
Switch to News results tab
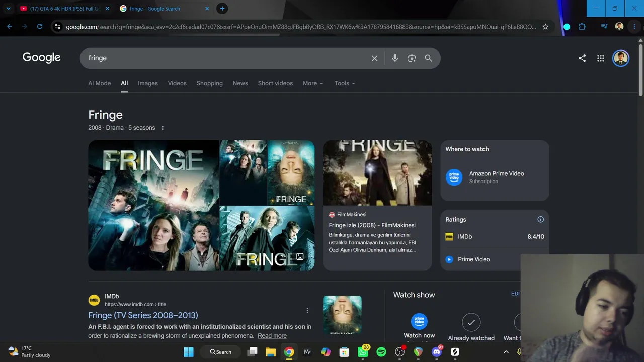[240, 83]
